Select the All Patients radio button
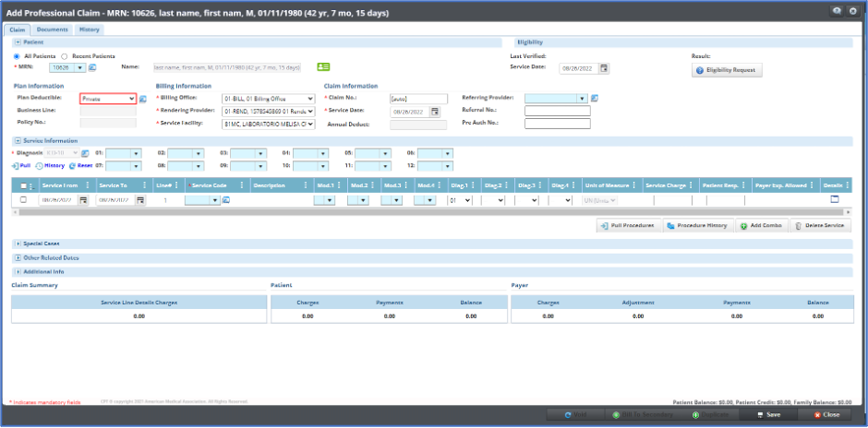The width and height of the screenshot is (868, 428). [x=18, y=56]
